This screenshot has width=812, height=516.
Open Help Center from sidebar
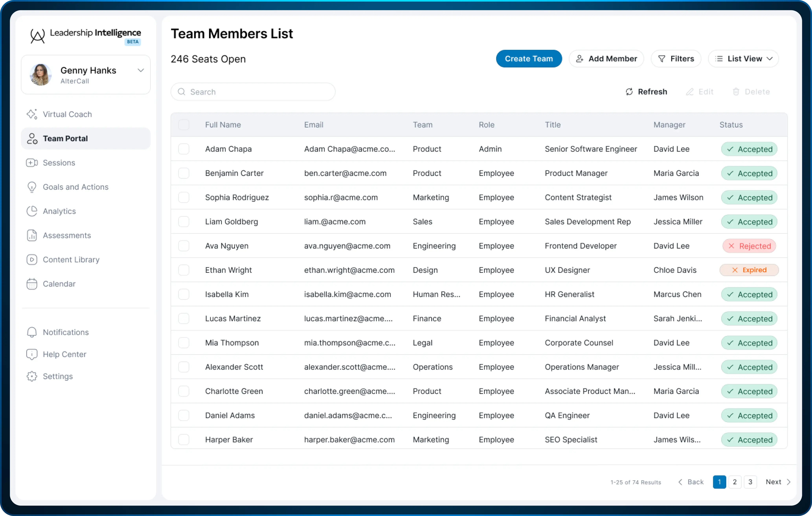pyautogui.click(x=64, y=354)
